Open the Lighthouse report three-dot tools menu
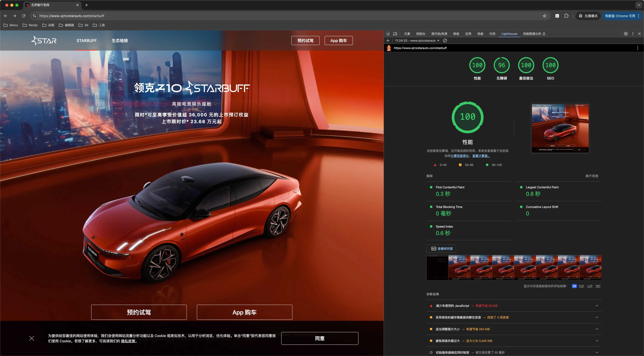The height and width of the screenshot is (356, 644). (637, 48)
